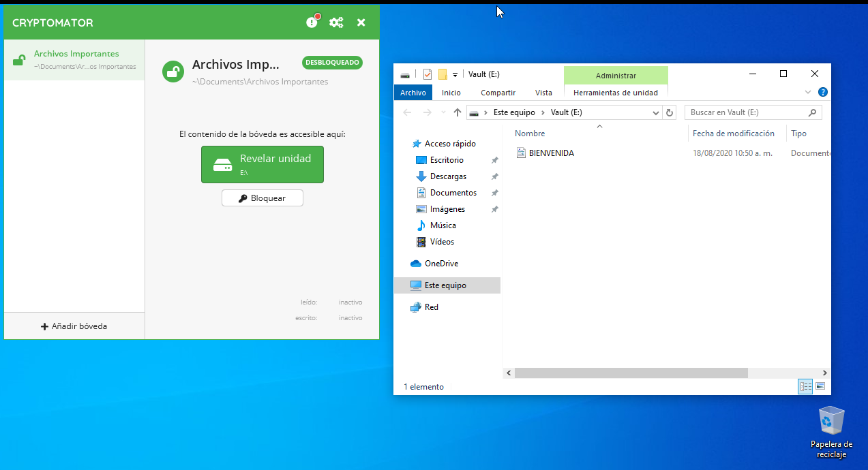Open the Inicio ribbon tab
The width and height of the screenshot is (868, 470).
[451, 93]
